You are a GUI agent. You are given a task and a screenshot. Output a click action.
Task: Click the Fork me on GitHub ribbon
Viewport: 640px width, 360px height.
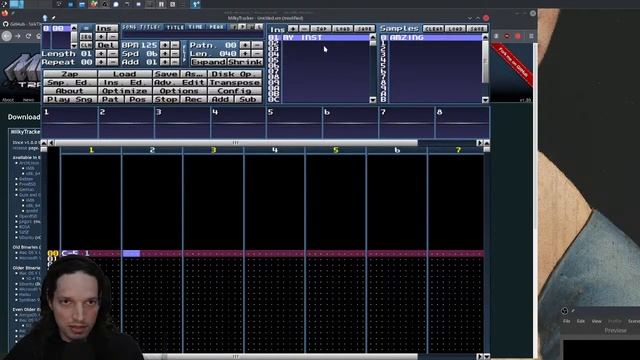(513, 64)
